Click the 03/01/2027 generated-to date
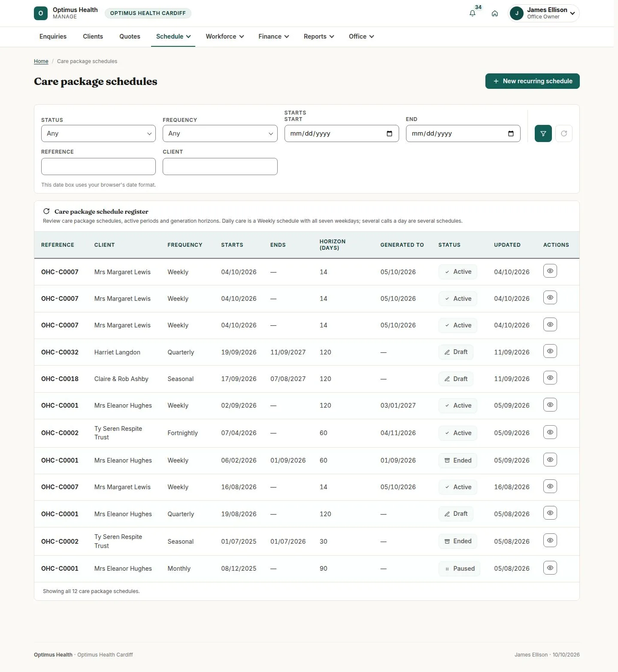This screenshot has height=672, width=618. (398, 406)
